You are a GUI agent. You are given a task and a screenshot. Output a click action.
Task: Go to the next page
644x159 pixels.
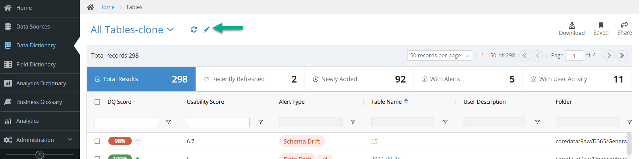click(609, 56)
